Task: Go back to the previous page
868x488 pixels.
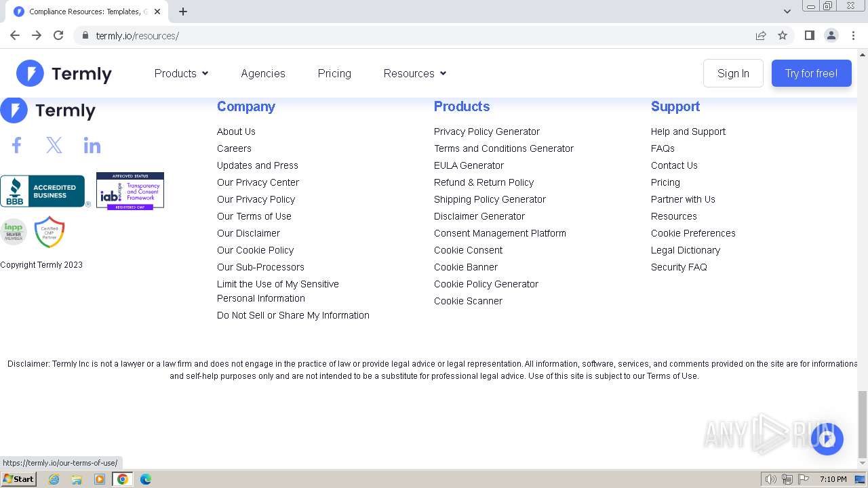Action: [15, 35]
